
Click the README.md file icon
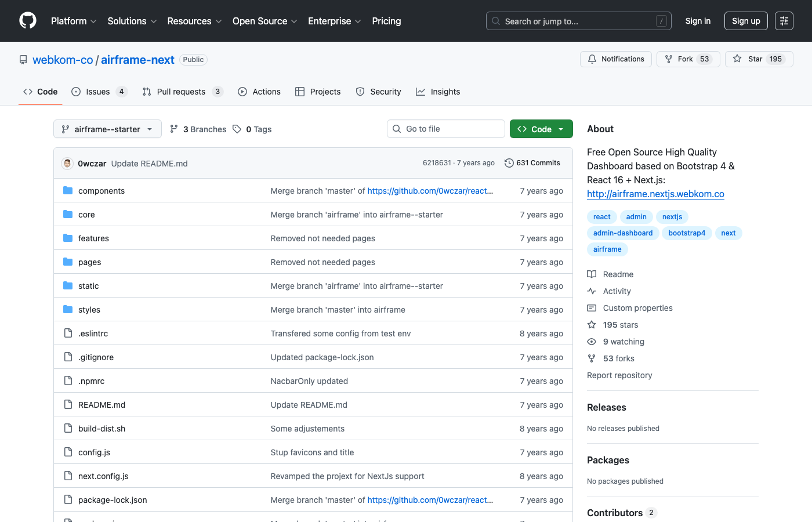68,404
